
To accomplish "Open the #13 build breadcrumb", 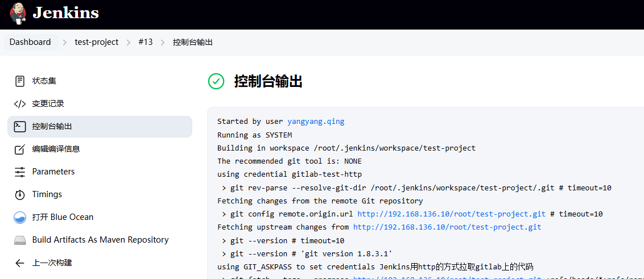I will click(x=146, y=42).
